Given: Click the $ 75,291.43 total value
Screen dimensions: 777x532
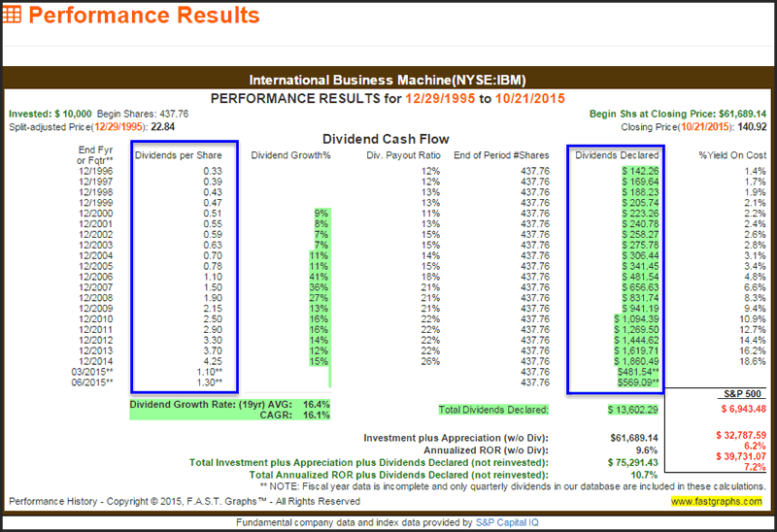Looking at the screenshot, I should (633, 462).
